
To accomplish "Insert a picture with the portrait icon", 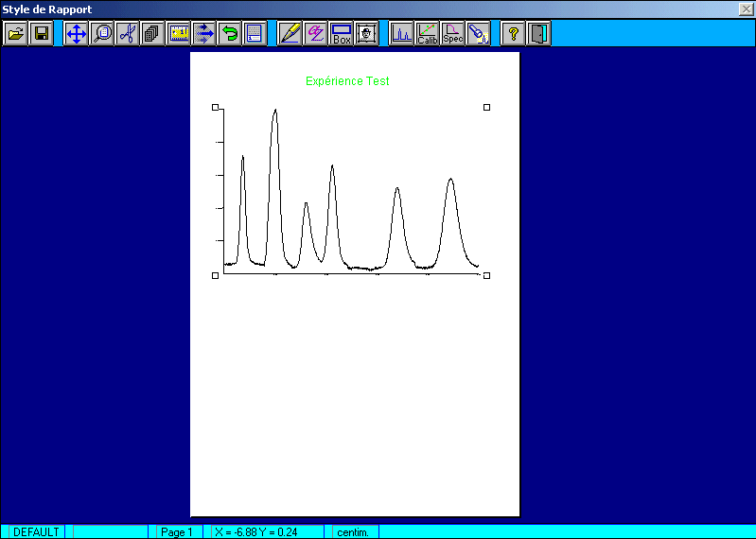I will point(367,34).
